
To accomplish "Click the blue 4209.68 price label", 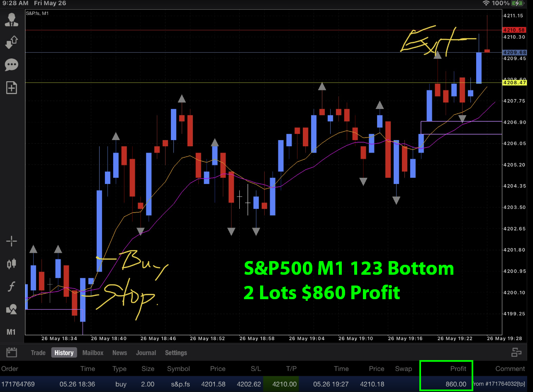I will point(514,53).
